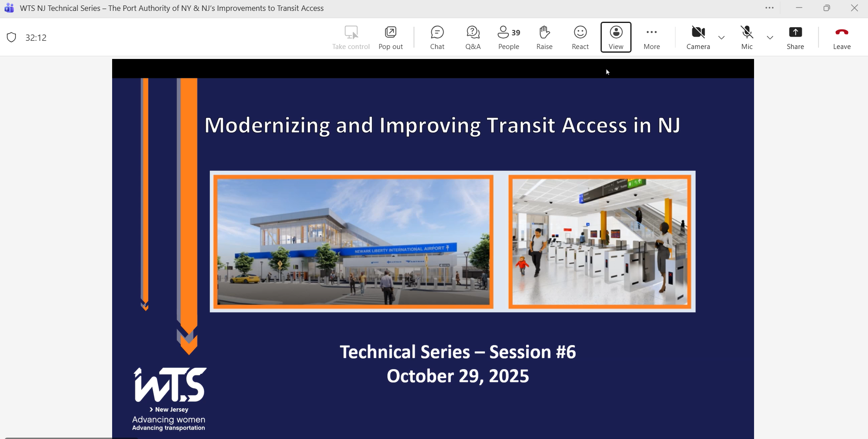Pop out the shared content
868x439 pixels.
(x=390, y=37)
